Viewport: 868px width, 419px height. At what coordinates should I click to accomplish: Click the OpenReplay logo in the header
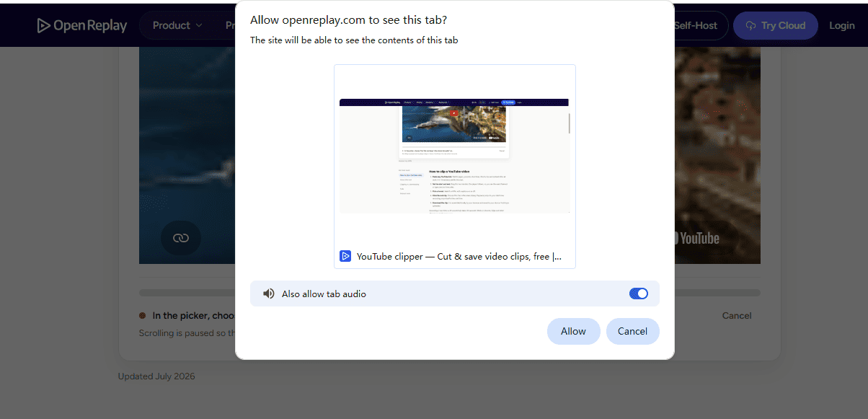(82, 25)
